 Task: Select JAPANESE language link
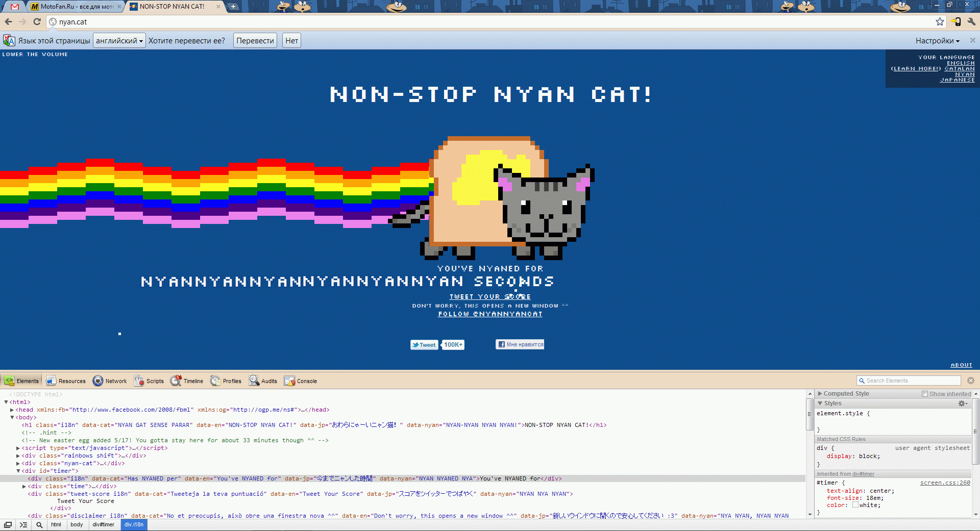coord(958,80)
